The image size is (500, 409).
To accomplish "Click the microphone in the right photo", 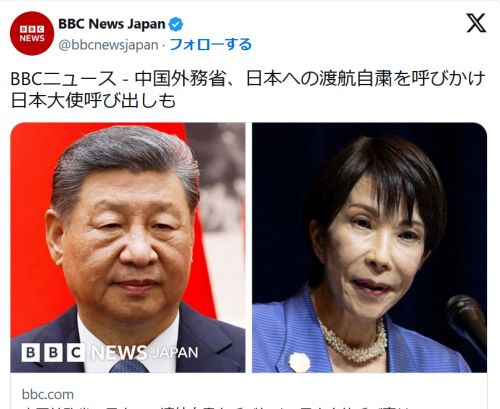I will (x=467, y=318).
